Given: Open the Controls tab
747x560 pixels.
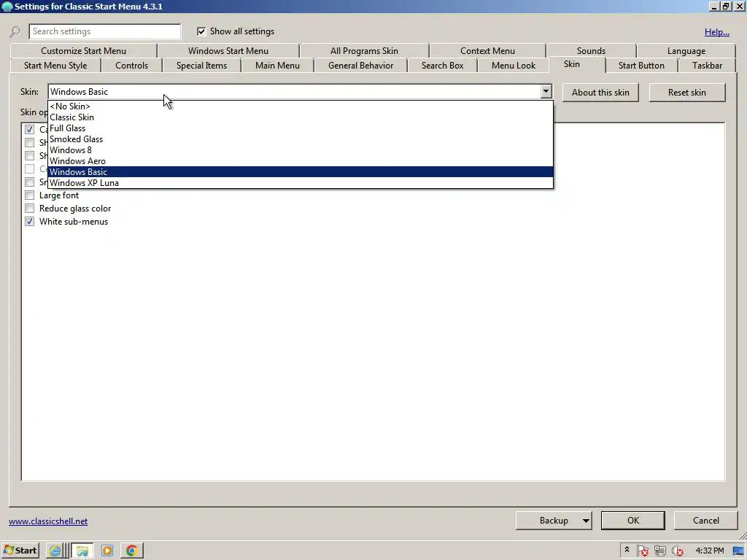Looking at the screenshot, I should click(x=131, y=66).
